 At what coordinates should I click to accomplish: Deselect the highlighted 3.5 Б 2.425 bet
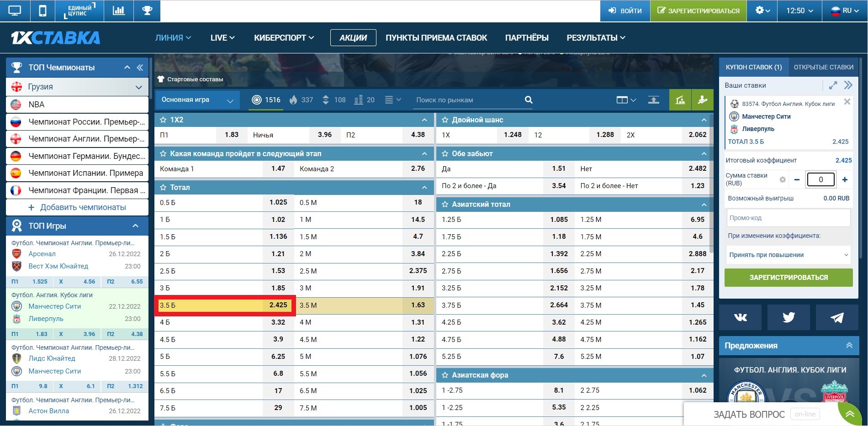click(225, 305)
